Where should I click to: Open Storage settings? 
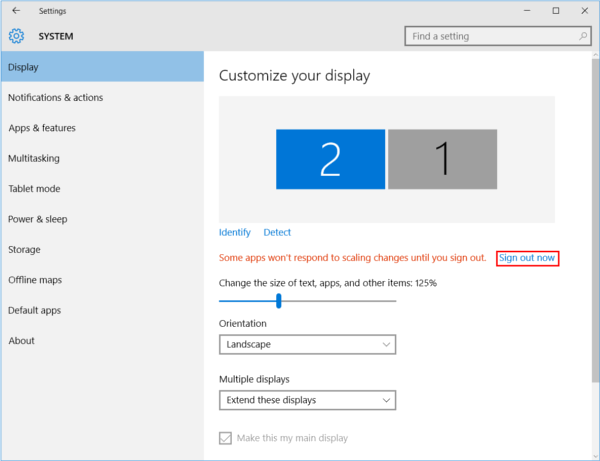click(x=103, y=249)
